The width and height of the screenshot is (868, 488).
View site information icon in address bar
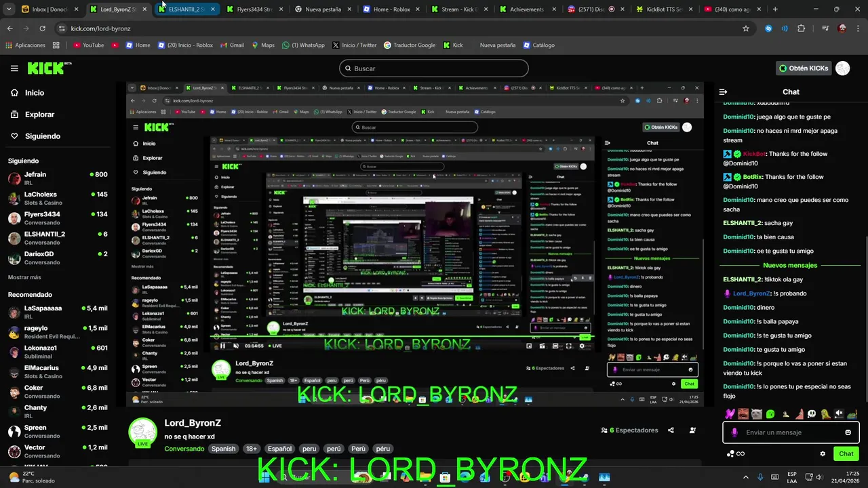tap(62, 28)
